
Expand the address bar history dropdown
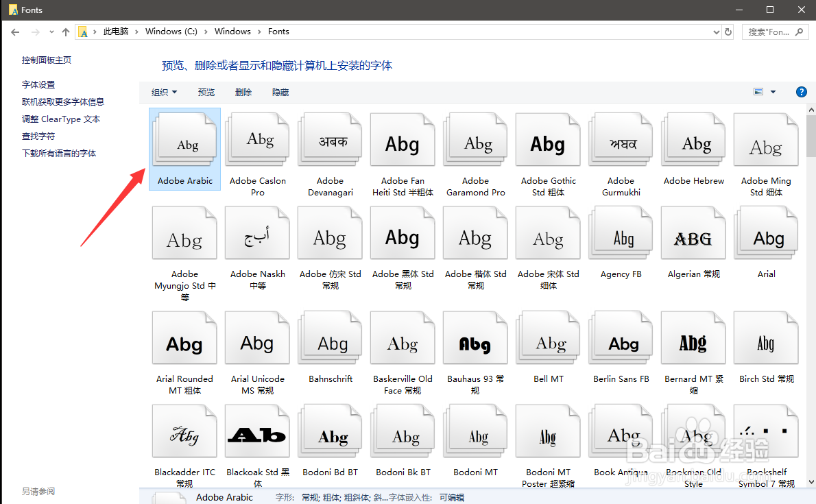pyautogui.click(x=716, y=32)
